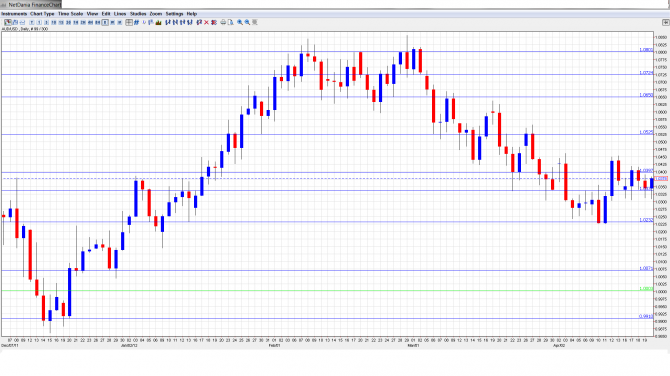This screenshot has width=670, height=376.
Task: Select the 0.9910 horizontal line label
Action: pos(646,317)
